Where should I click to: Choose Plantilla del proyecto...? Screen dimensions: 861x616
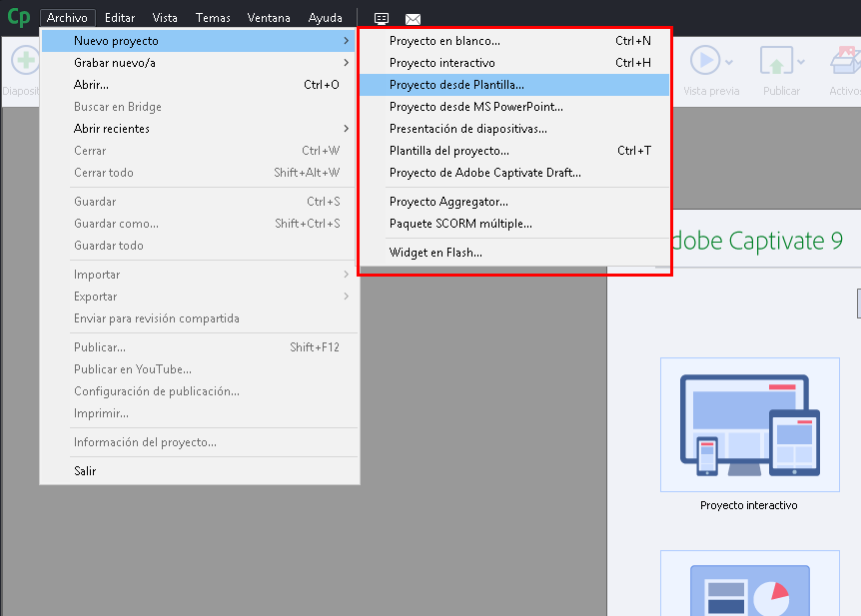pyautogui.click(x=514, y=151)
